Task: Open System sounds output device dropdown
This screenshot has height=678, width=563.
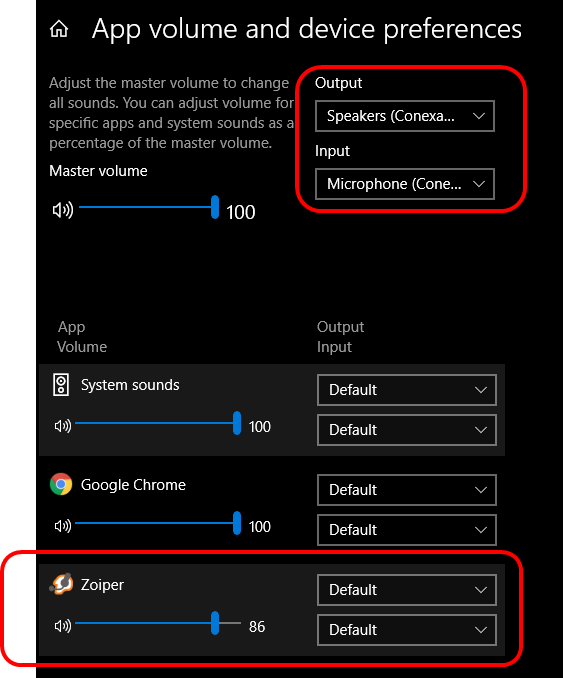Action: click(406, 390)
